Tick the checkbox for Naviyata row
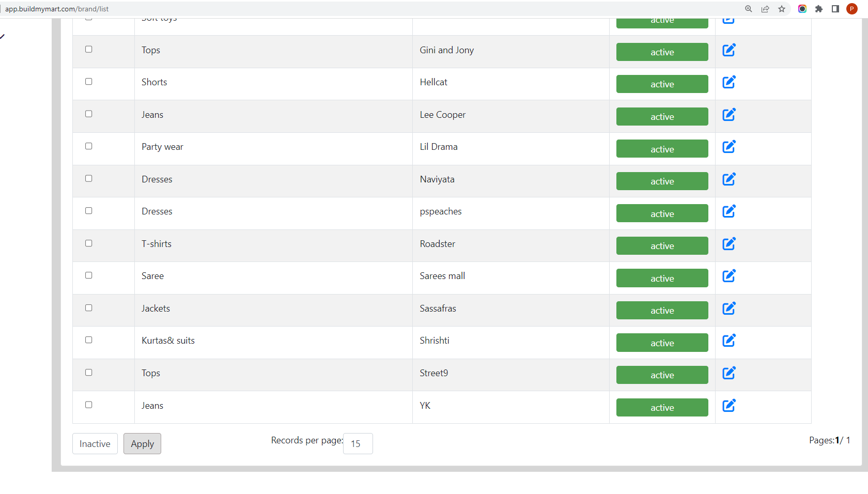868x494 pixels. [89, 178]
